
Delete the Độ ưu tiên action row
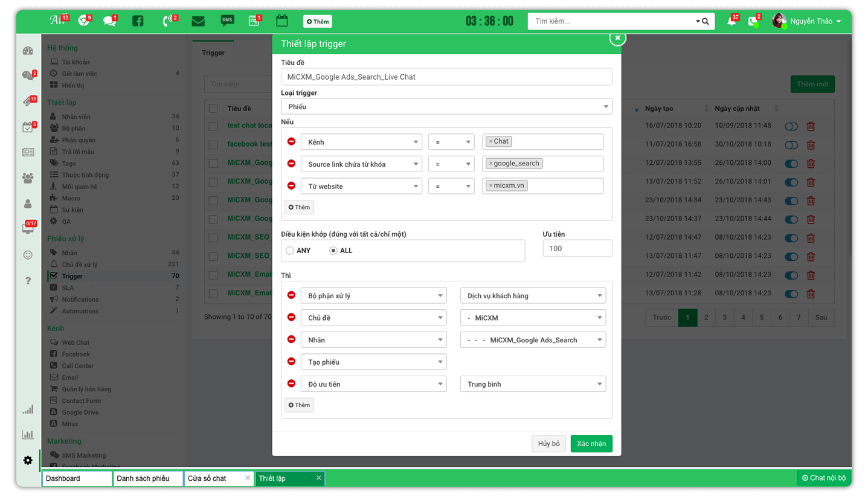point(291,384)
